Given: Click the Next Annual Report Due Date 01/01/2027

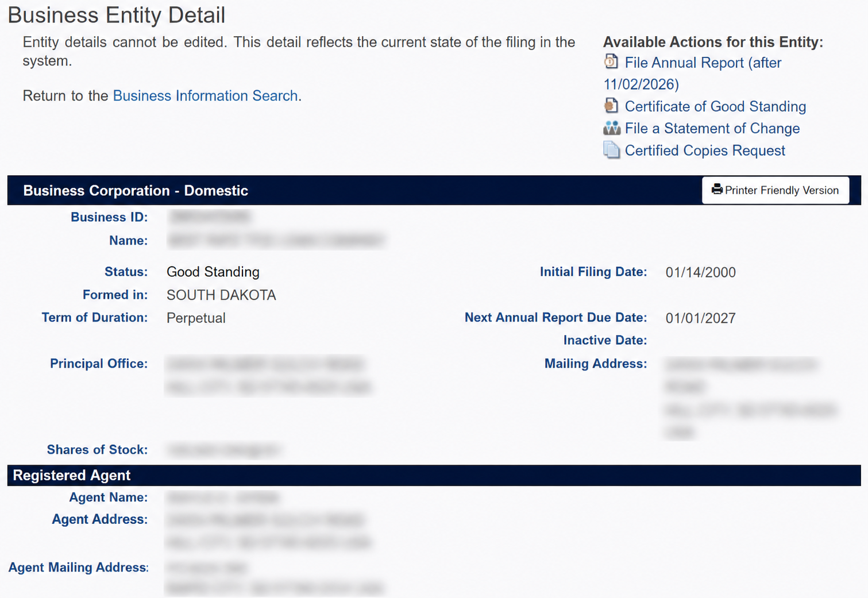Looking at the screenshot, I should point(701,318).
